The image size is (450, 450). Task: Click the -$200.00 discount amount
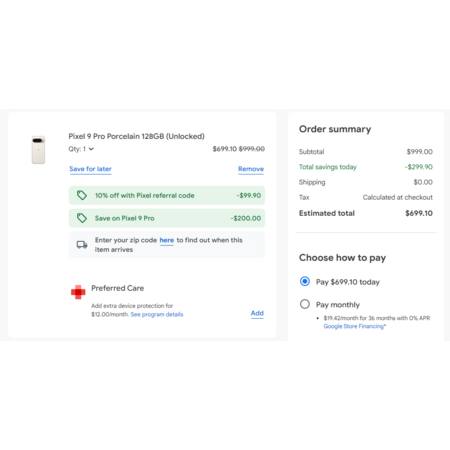click(246, 218)
